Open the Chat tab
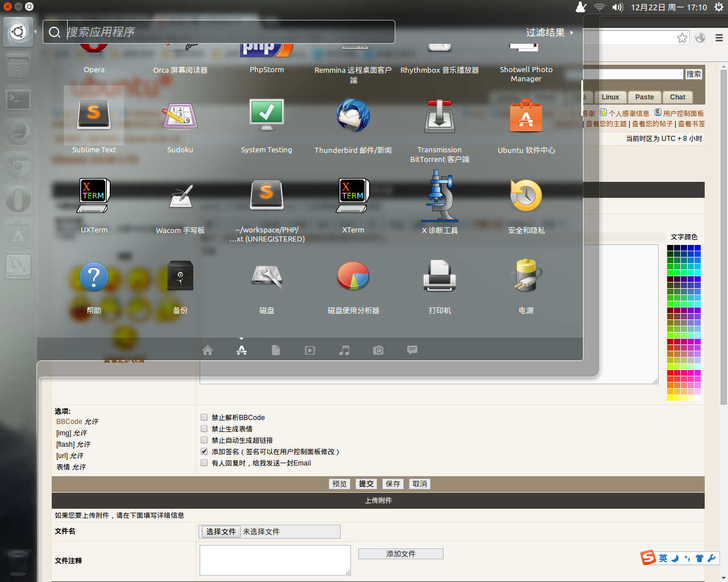728x582 pixels. click(677, 97)
